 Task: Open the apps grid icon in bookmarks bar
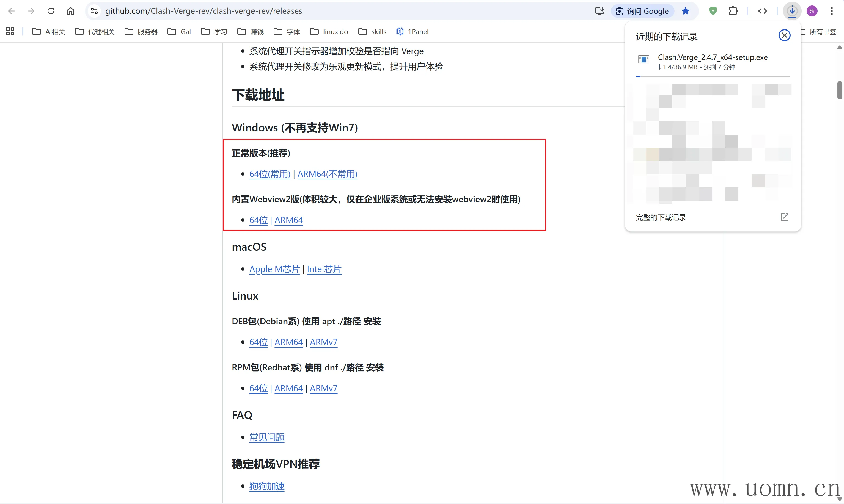(10, 32)
